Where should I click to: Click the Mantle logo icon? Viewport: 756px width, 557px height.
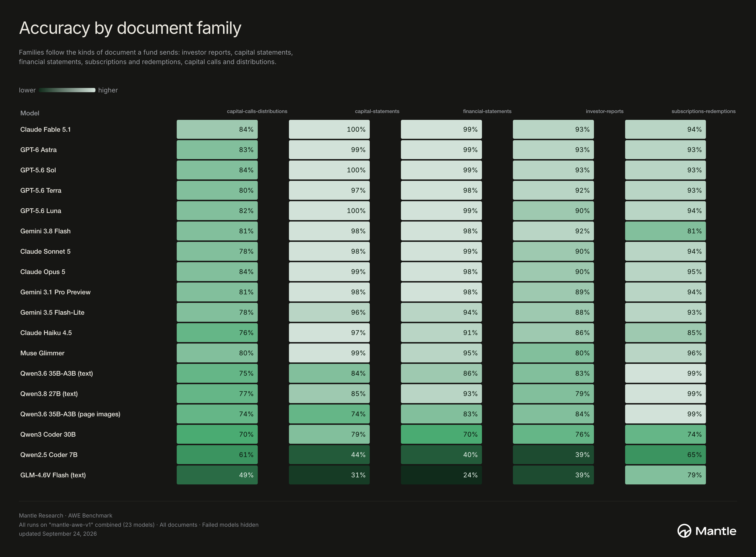(684, 531)
